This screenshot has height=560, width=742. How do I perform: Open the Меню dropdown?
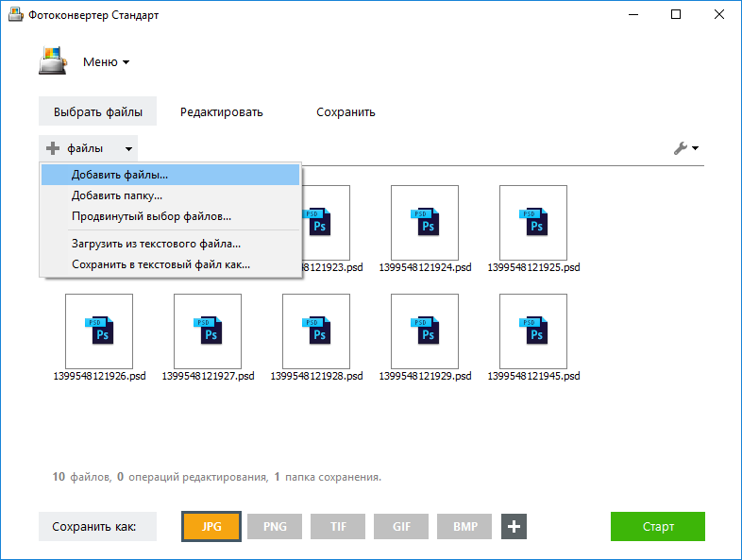click(106, 62)
